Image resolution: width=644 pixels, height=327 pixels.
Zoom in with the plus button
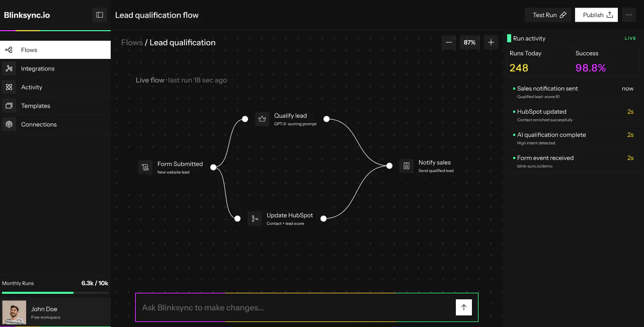coord(491,43)
